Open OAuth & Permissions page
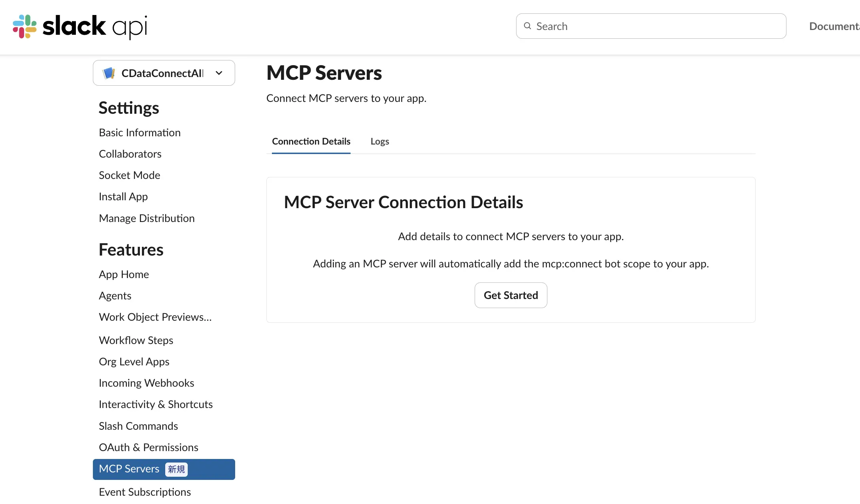Image resolution: width=860 pixels, height=504 pixels. point(149,448)
